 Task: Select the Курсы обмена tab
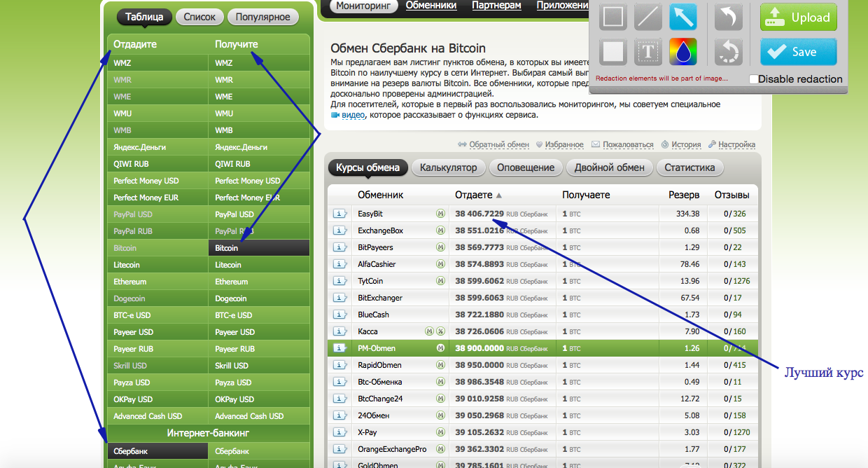click(x=368, y=167)
